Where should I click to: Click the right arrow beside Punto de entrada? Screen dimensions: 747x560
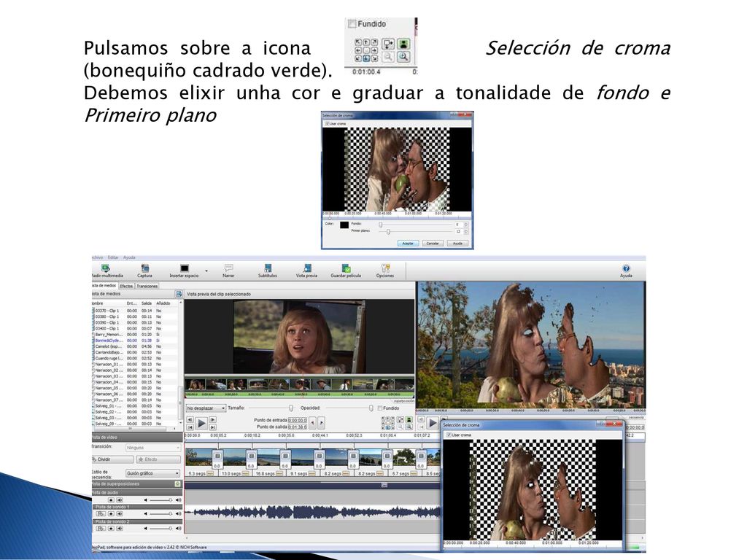[x=322, y=423]
